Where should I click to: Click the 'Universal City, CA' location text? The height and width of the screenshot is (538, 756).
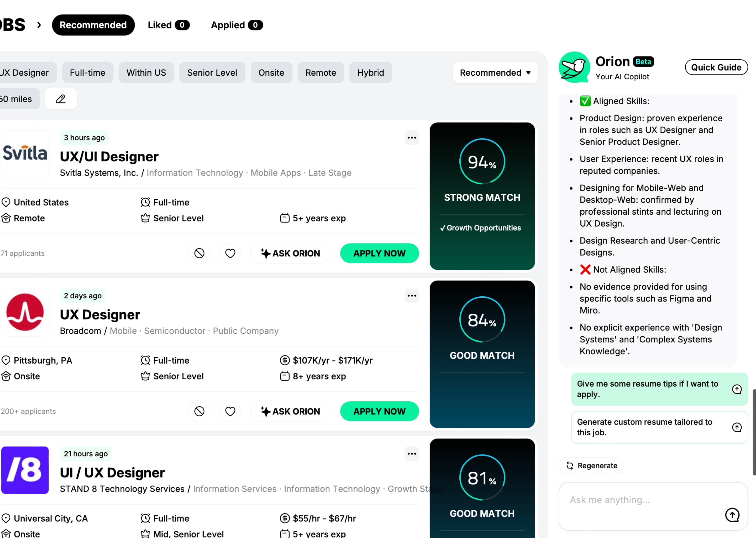click(51, 519)
